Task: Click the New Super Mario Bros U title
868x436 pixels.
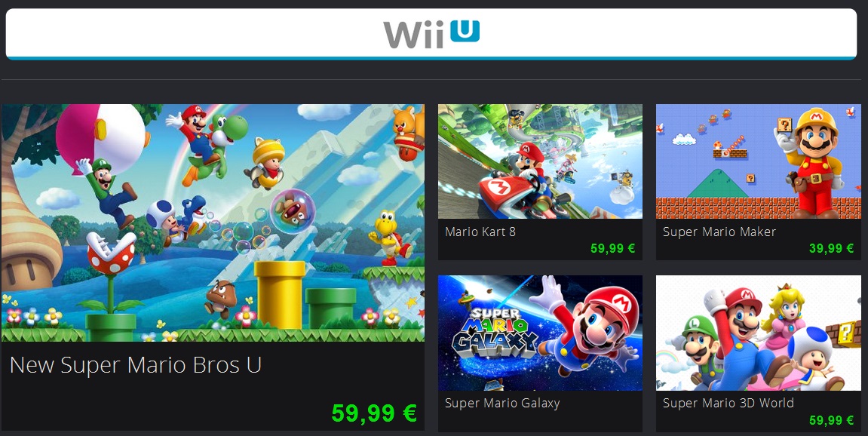Action: pyautogui.click(x=136, y=365)
